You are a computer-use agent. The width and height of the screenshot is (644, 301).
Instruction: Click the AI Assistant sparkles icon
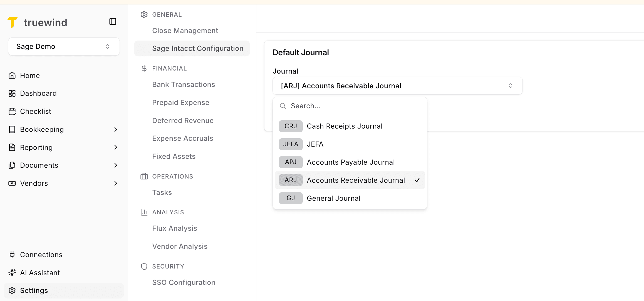pyautogui.click(x=12, y=272)
